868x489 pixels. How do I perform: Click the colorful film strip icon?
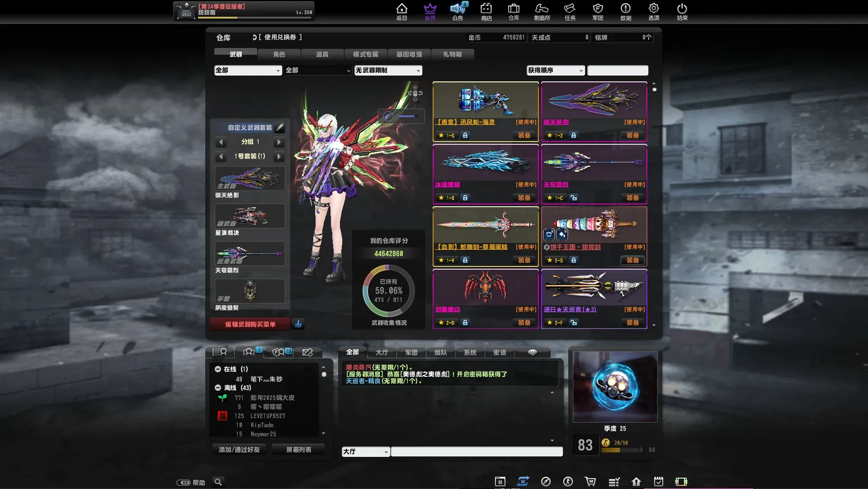[681, 482]
